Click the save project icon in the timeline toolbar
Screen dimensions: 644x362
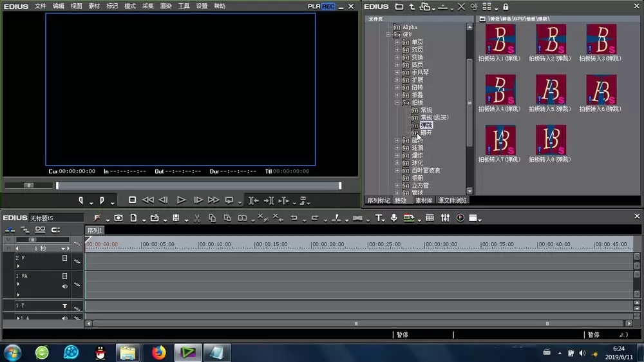176,218
